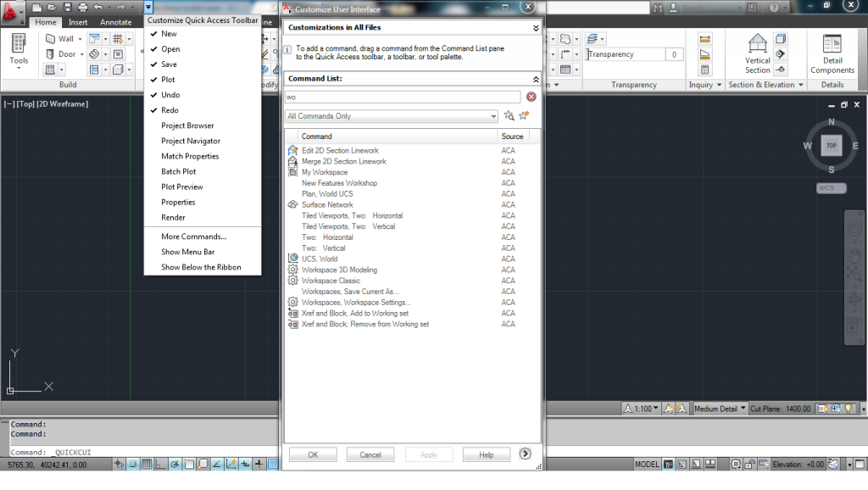
Task: Toggle Polar Tracking in the status bar
Action: [x=175, y=464]
